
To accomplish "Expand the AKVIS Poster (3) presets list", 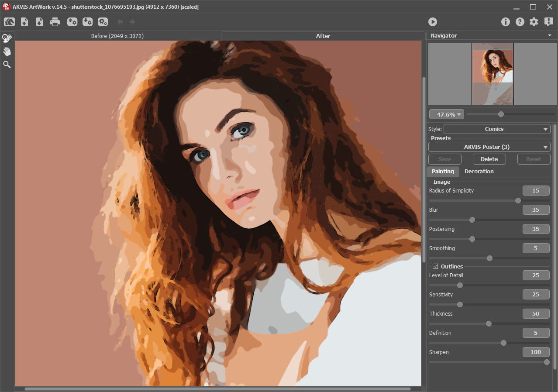I will [x=489, y=147].
